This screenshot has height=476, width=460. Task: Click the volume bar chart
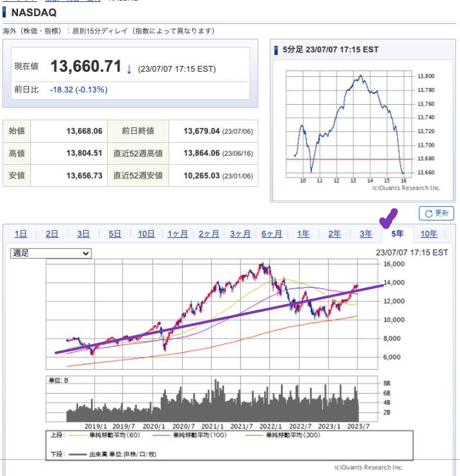tap(212, 399)
